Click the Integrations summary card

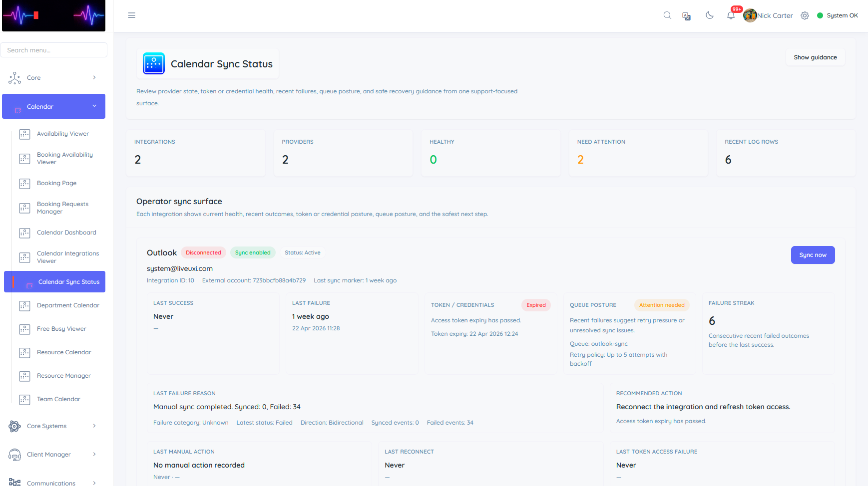coord(196,153)
